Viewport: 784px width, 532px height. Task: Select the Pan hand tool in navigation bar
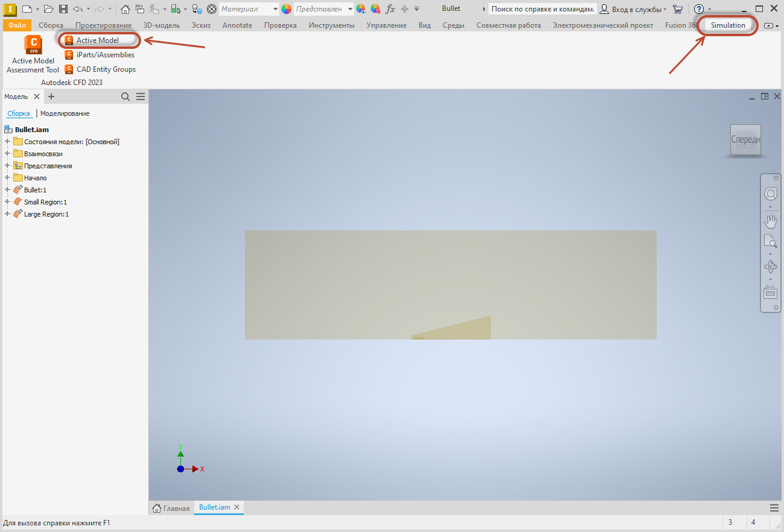[771, 221]
